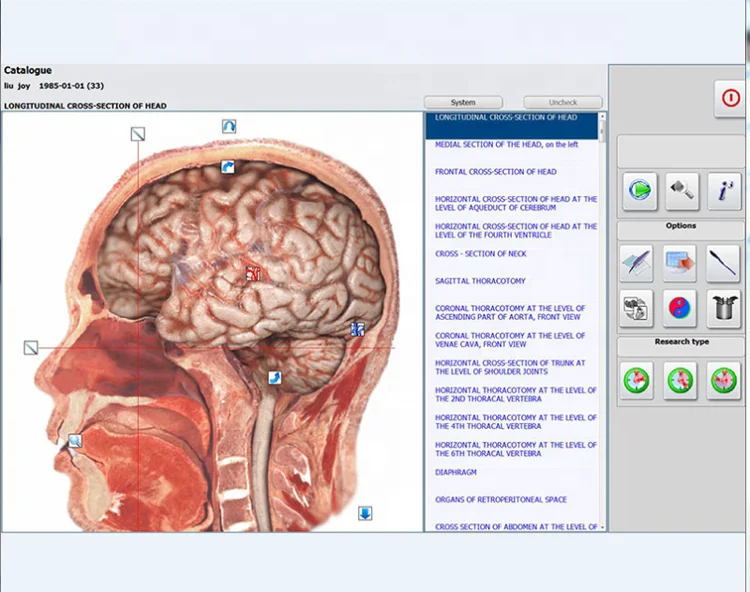This screenshot has height=592, width=750.
Task: Open the blue info icon
Action: (x=723, y=190)
